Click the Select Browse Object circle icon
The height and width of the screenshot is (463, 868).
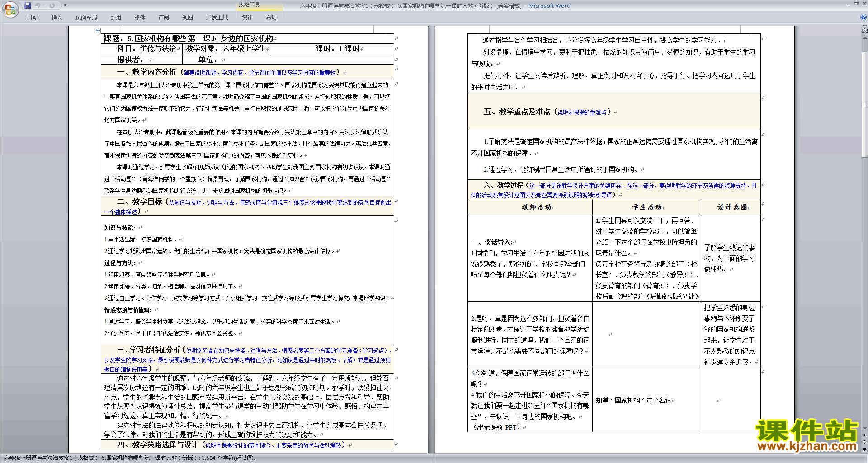(864, 442)
